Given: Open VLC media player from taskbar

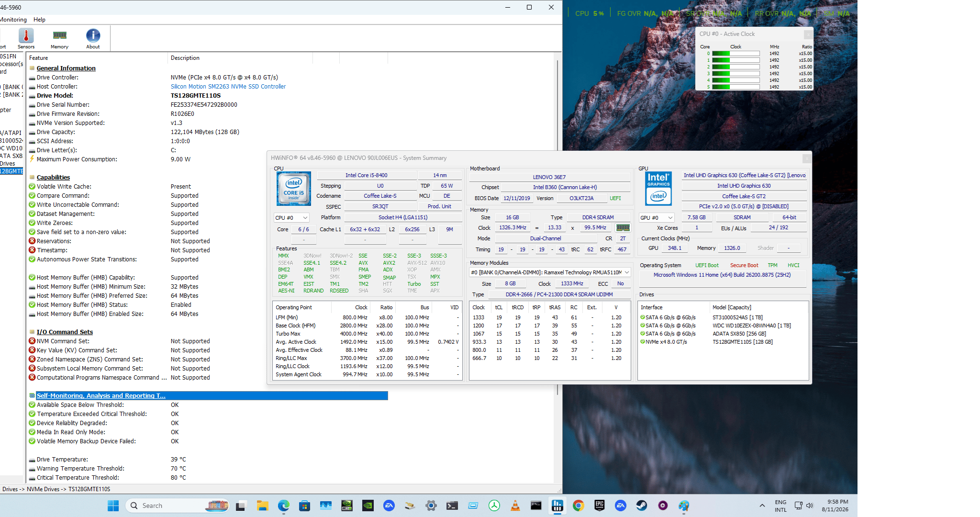Looking at the screenshot, I should click(515, 506).
